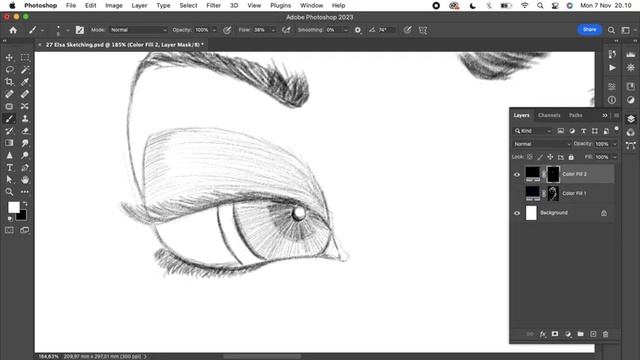
Task: Select the Crop tool
Action: (9, 82)
